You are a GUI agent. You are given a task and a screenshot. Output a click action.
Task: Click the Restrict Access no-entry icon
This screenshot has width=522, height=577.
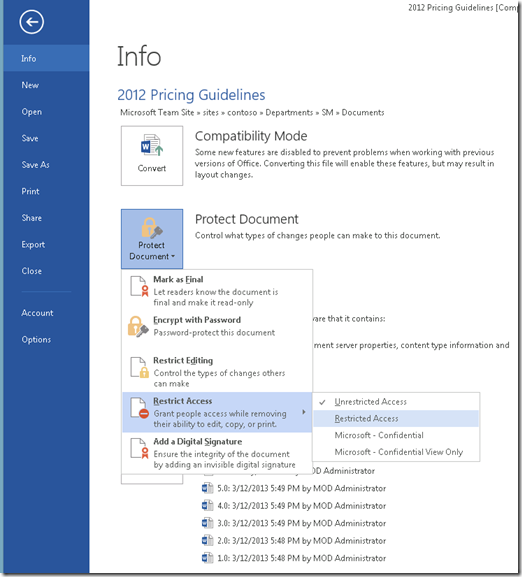(139, 408)
